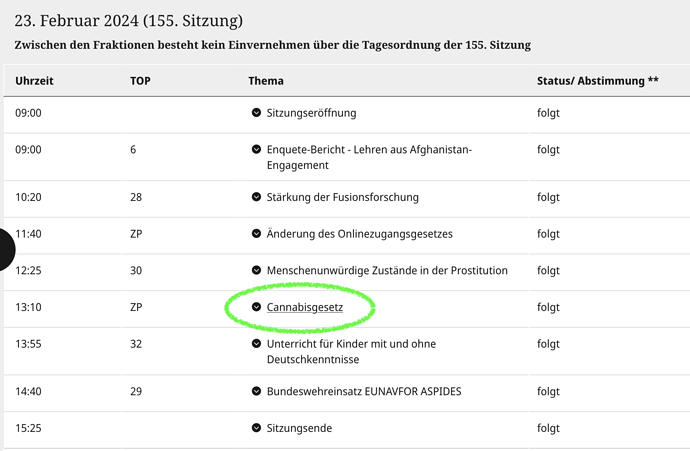Expand the Sitzungsende chevron icon
690x451 pixels.
pyautogui.click(x=256, y=427)
